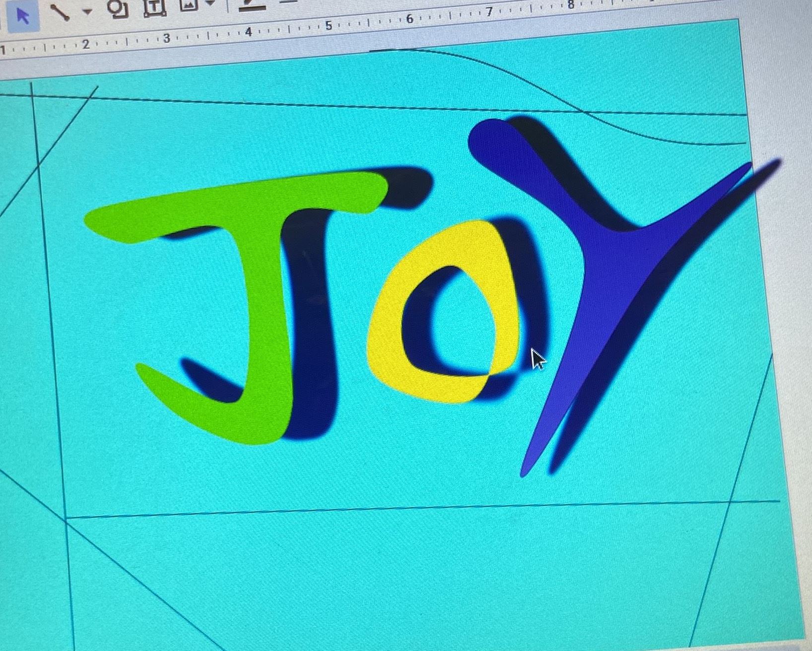This screenshot has width=812, height=651.
Task: Select the dark shadow behind the J
Action: click(x=313, y=347)
